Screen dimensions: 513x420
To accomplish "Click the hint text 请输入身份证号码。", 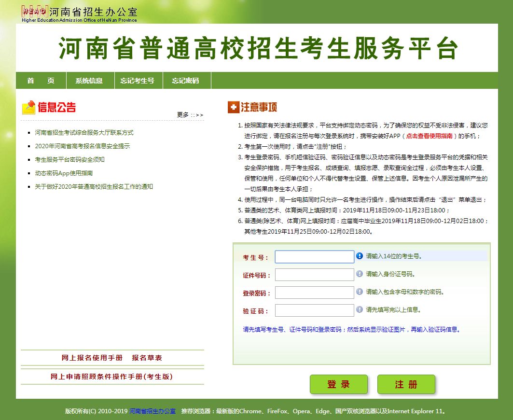I will coord(390,274).
